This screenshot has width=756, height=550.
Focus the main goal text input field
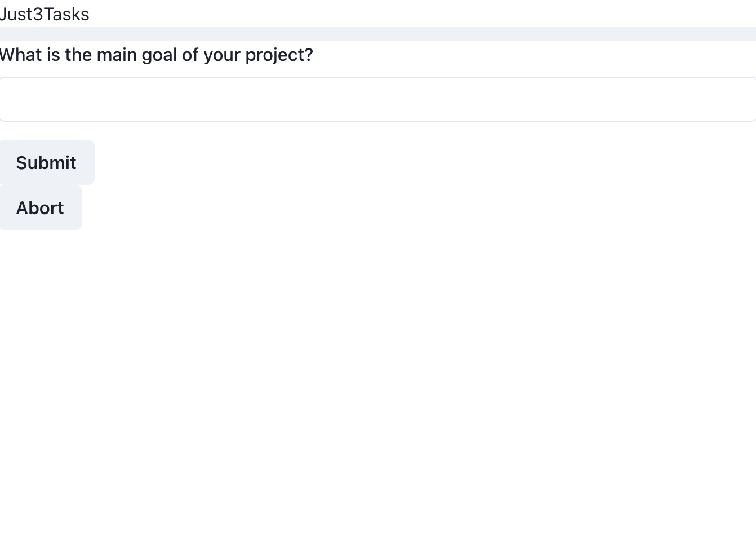coord(378,99)
